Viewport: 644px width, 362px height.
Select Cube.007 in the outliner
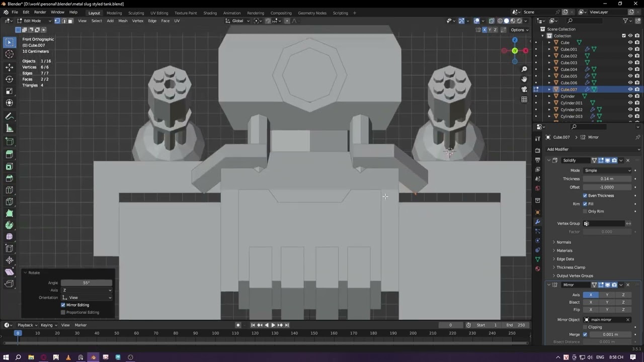pos(569,89)
